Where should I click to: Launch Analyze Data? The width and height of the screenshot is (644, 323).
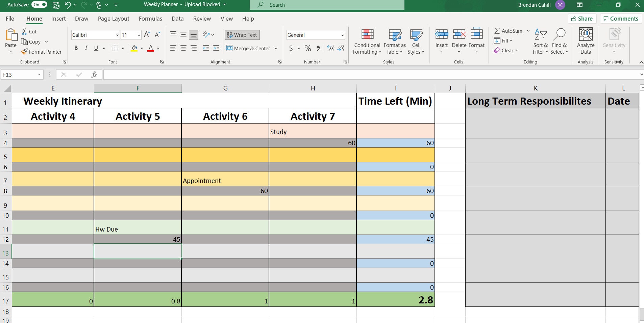(585, 41)
